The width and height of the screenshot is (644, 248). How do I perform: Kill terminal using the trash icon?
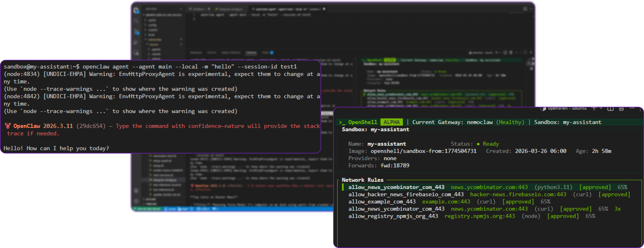[621, 108]
